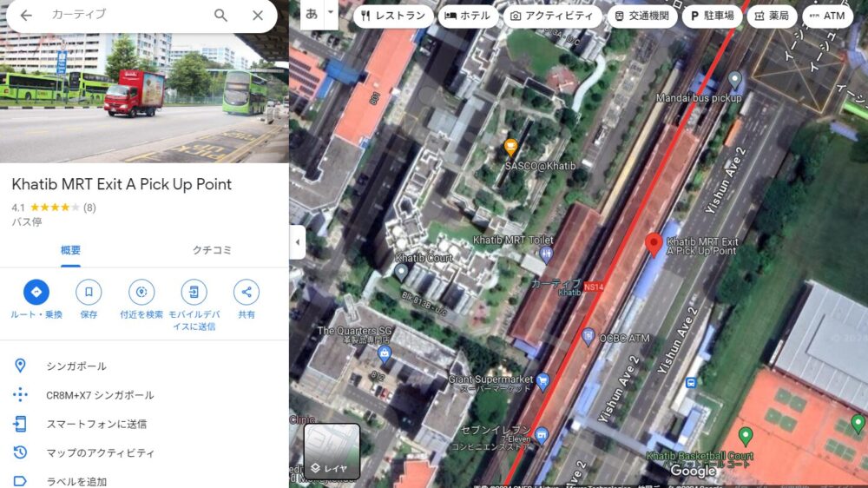Select the ATM filter chip

click(x=827, y=16)
